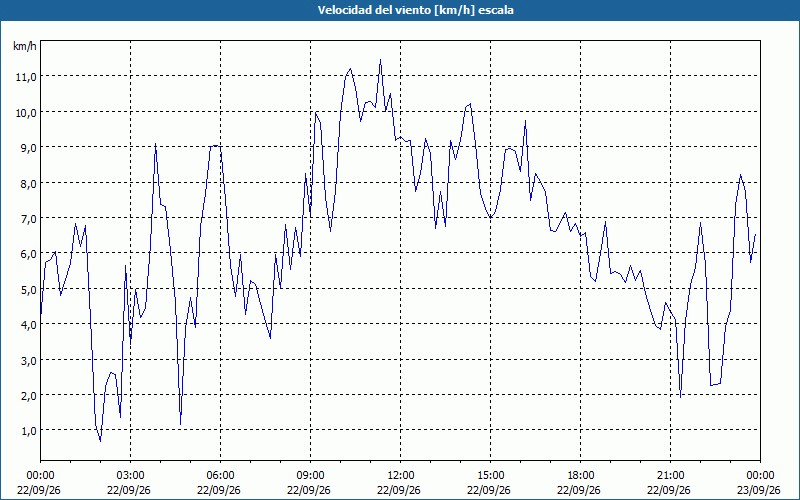
Task: Click the "23/09/26" date label
Action: pos(759,490)
